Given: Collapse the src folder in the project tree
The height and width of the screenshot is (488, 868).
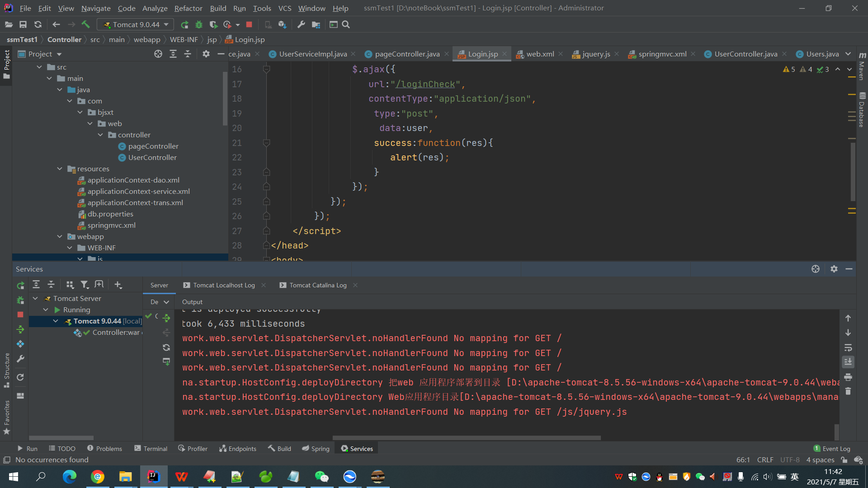Looking at the screenshot, I should click(x=39, y=67).
